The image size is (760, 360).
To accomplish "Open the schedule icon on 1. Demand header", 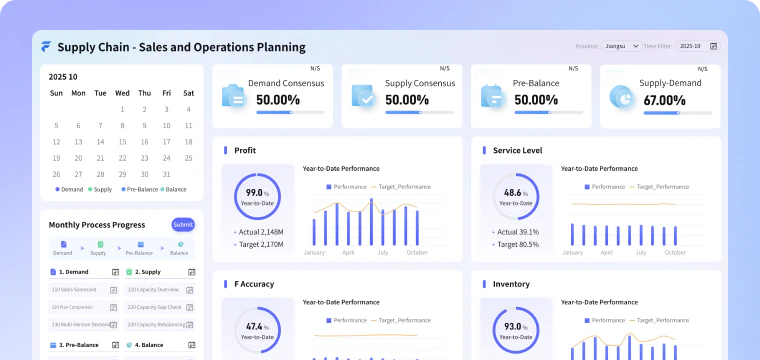I will (x=115, y=272).
